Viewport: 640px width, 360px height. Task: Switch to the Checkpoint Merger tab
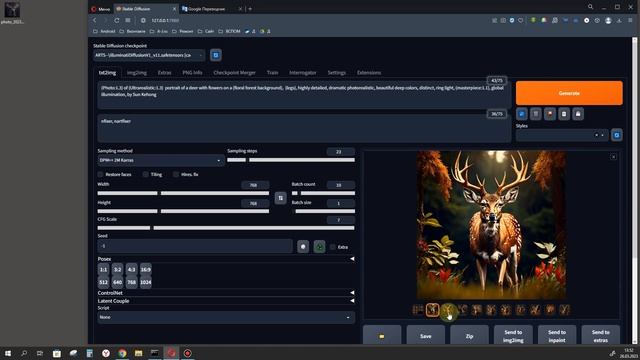click(x=234, y=73)
